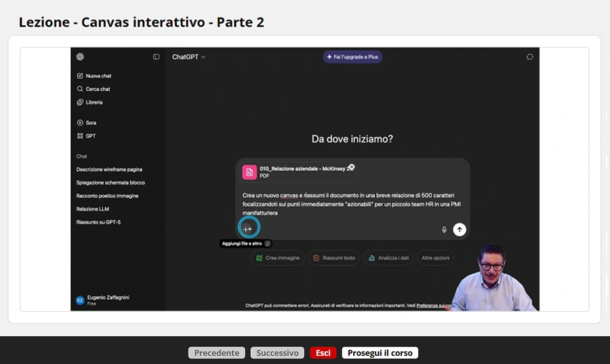Click the Prosegui il corso button
610x364 pixels.
pos(380,352)
